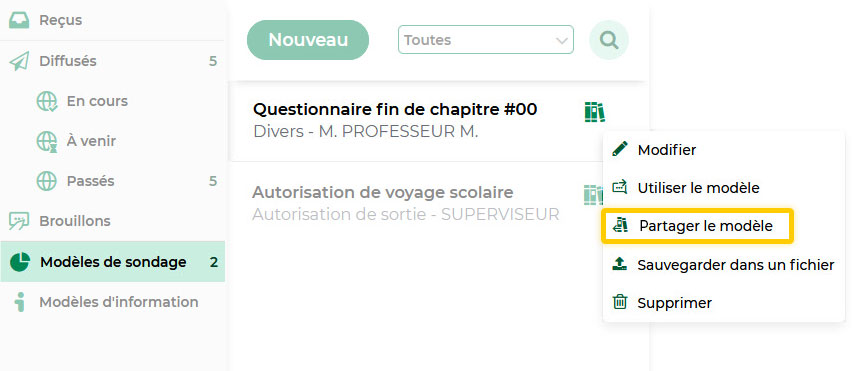Click the Reçus inbox tray icon
The image size is (856, 371).
pos(19,20)
